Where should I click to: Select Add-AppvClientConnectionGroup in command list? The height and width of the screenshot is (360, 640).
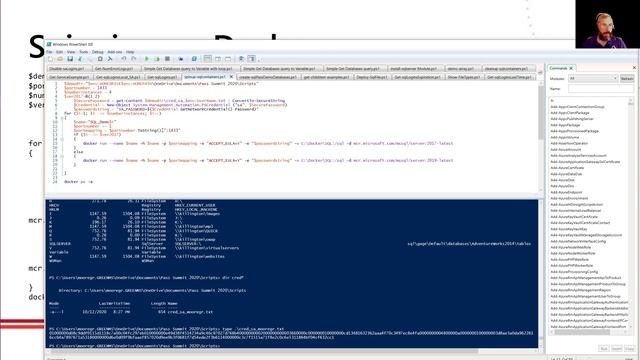tap(577, 107)
